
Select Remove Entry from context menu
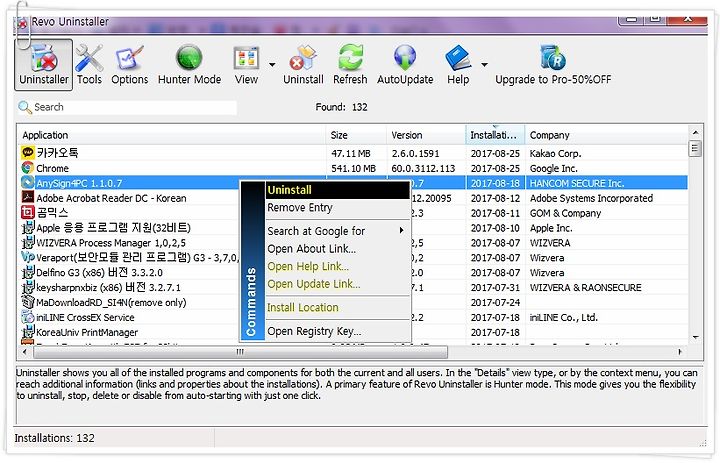coord(338,208)
